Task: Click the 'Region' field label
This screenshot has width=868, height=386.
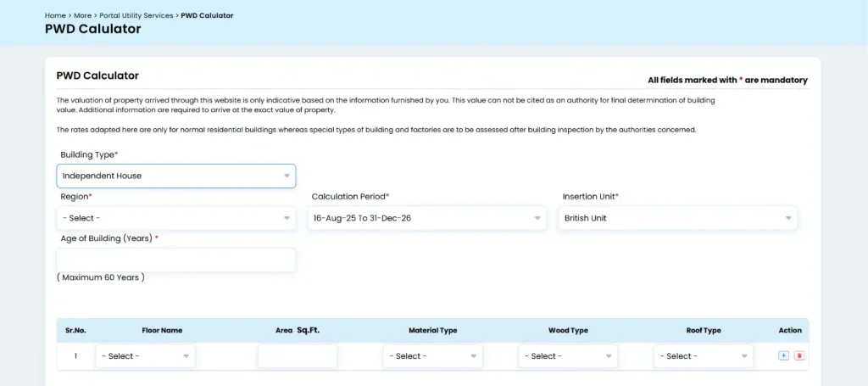Action: coord(76,197)
